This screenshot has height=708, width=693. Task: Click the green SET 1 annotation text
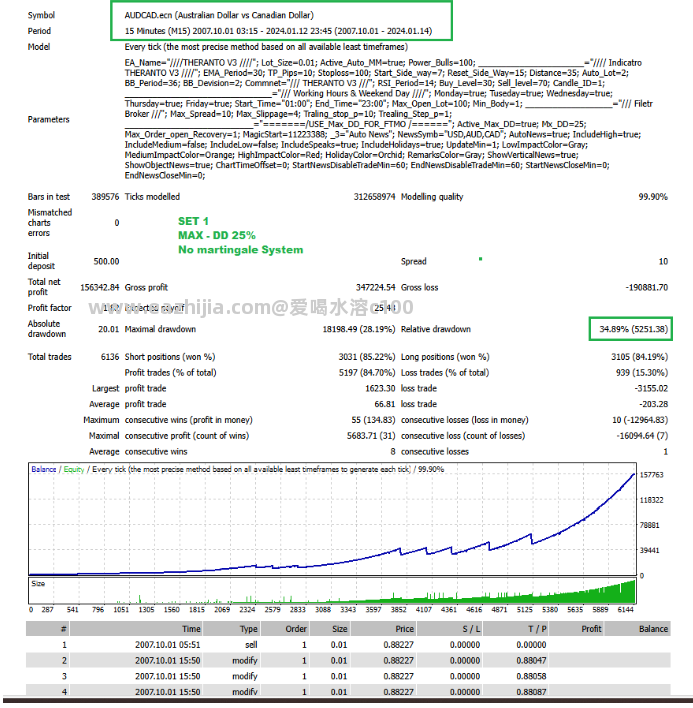coord(193,221)
